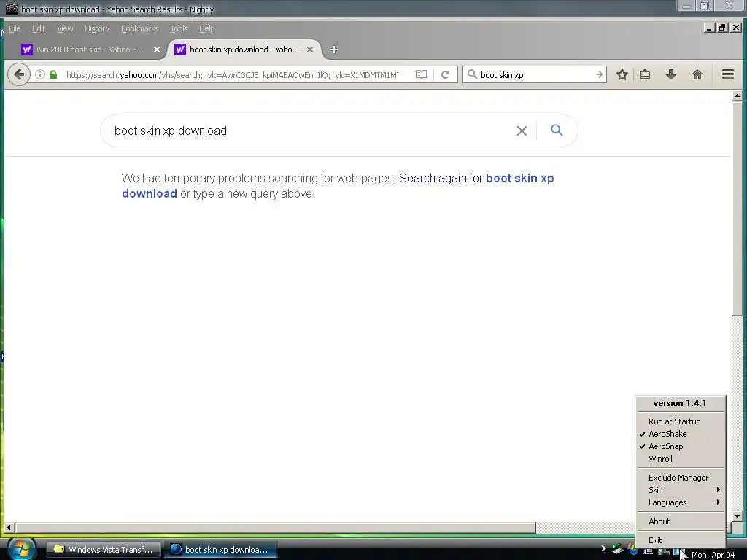Viewport: 747px width, 560px height.
Task: Click vertical scrollbar down arrow
Action: 737,516
